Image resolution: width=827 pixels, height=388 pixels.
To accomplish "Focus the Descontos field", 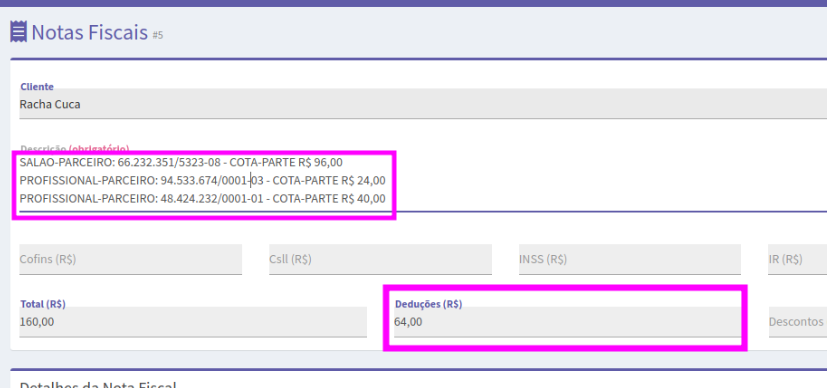I will [797, 322].
